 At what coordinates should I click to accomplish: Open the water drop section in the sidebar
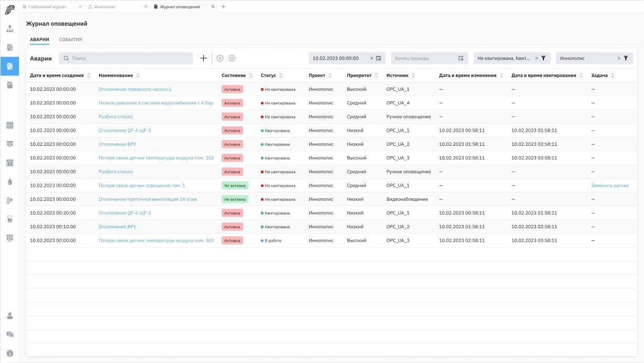pos(9,181)
